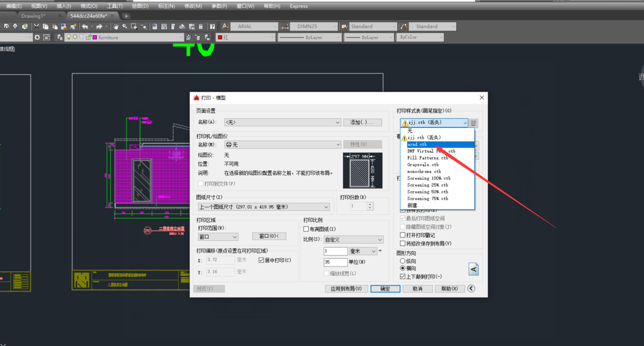Open Workspace Settings gear icon
The image size is (644, 346).
[37, 37]
